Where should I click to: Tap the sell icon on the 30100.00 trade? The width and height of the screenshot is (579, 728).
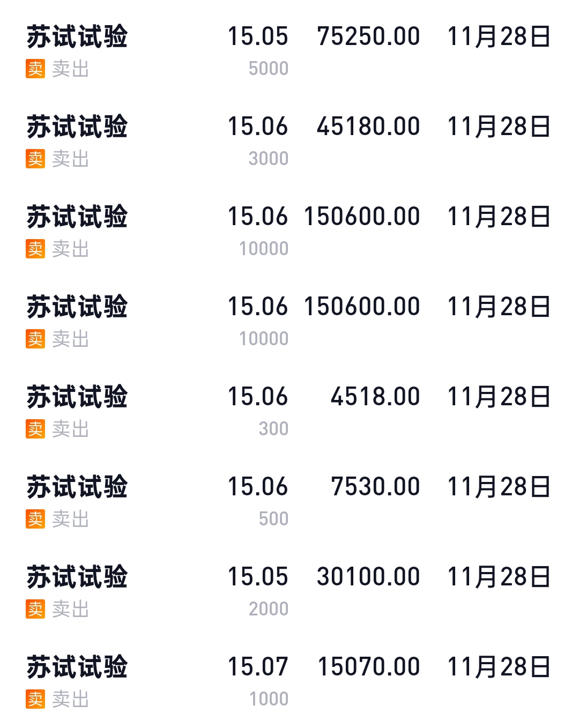tap(35, 609)
